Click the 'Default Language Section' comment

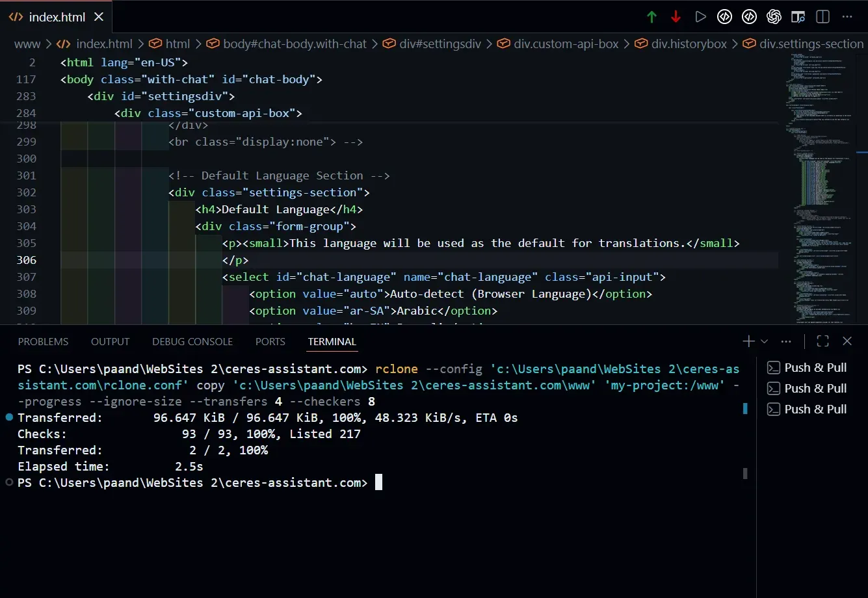coord(279,175)
